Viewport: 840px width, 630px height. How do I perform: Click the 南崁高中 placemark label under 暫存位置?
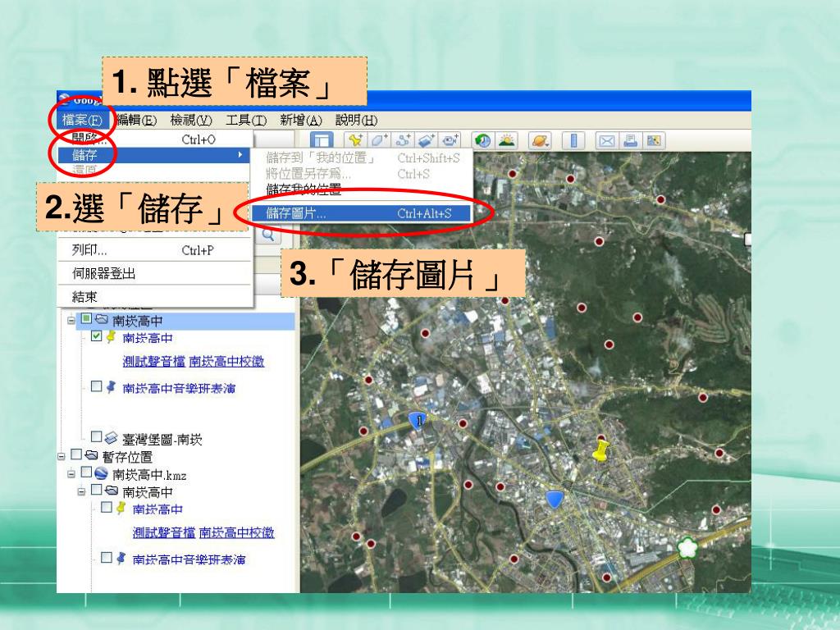click(157, 509)
